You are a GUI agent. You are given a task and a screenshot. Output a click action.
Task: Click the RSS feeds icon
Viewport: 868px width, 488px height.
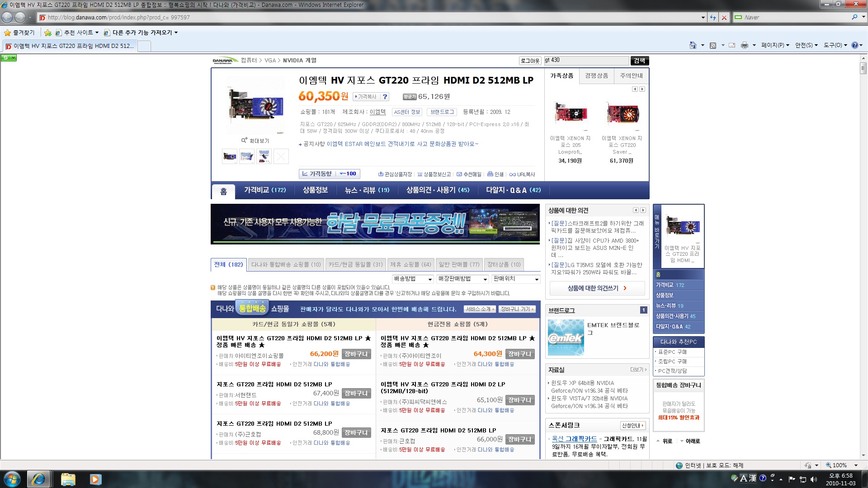coord(713,45)
